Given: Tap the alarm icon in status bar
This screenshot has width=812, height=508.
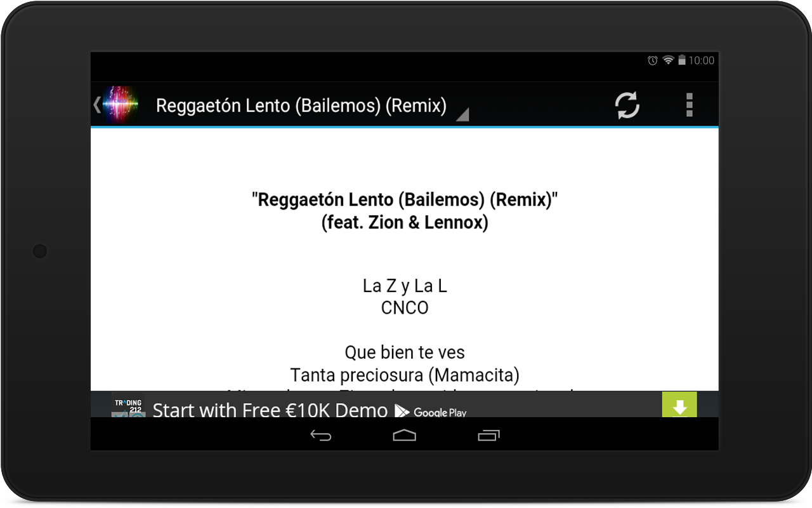Looking at the screenshot, I should click(x=652, y=60).
